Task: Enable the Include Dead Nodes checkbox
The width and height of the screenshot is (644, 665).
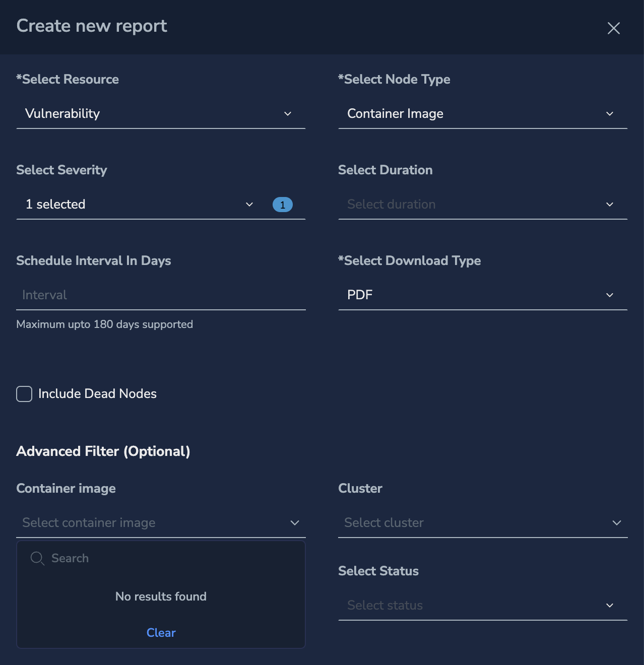Action: [x=24, y=393]
